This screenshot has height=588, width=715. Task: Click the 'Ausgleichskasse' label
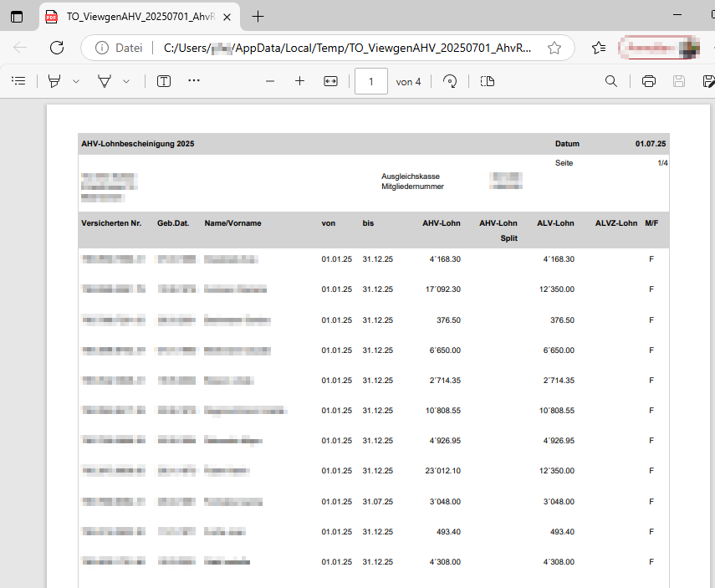pyautogui.click(x=411, y=176)
